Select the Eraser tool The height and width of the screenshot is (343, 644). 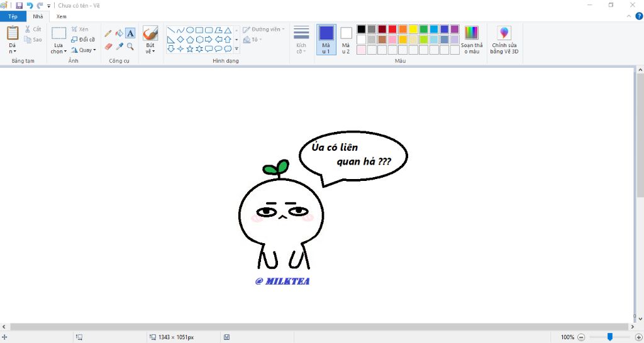[x=108, y=46]
